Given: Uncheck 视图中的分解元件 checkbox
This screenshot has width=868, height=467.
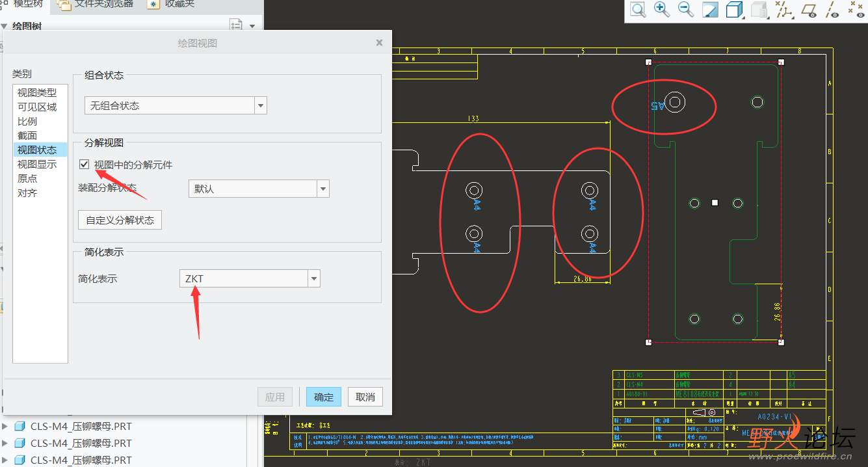Looking at the screenshot, I should tap(84, 165).
